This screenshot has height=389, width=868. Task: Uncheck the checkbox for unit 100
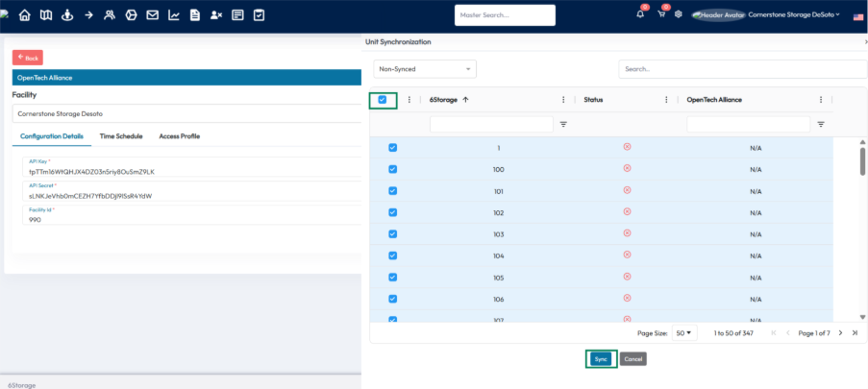[392, 169]
